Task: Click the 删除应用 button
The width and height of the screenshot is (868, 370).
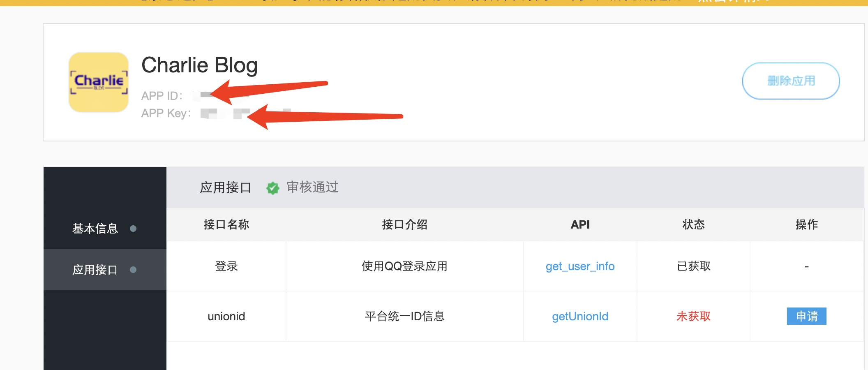Action: [791, 81]
